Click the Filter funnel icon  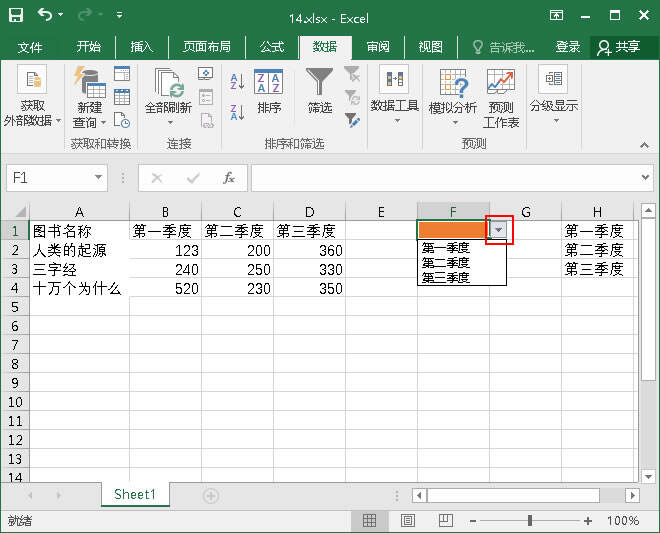click(x=320, y=82)
